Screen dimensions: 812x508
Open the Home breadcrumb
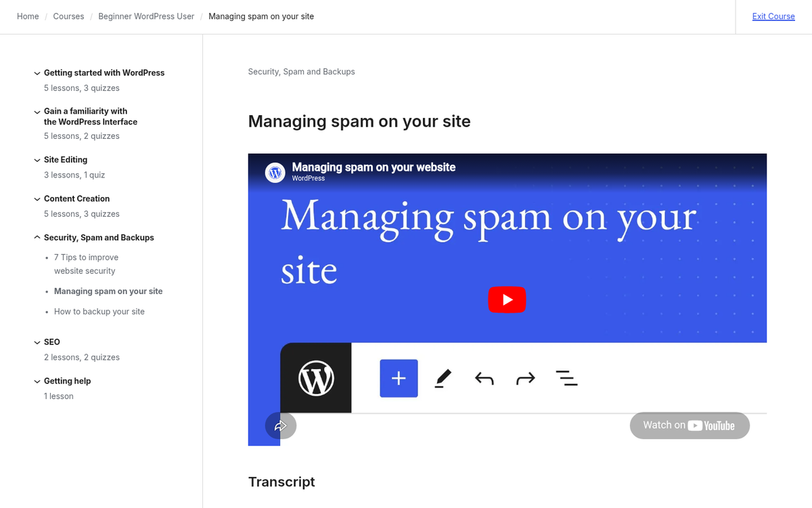(x=27, y=16)
